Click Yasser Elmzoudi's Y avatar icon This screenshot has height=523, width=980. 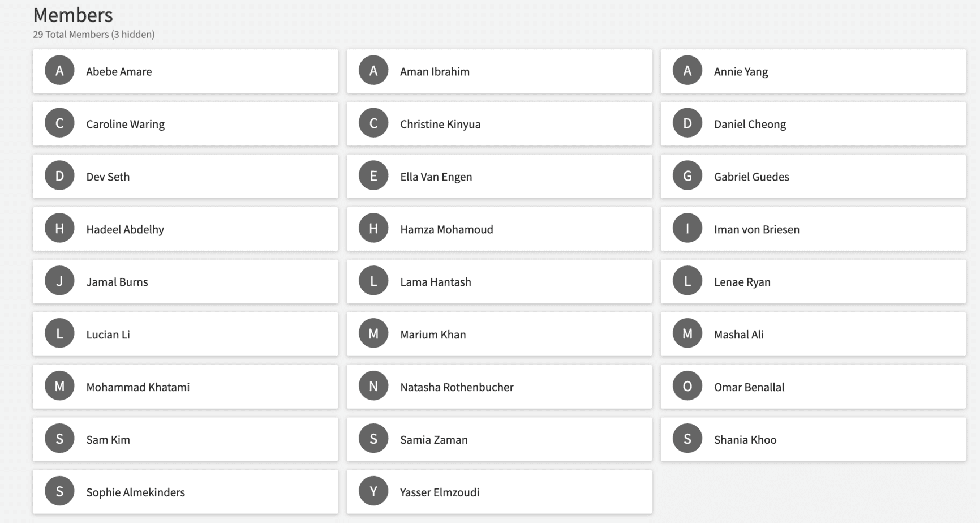coord(373,492)
